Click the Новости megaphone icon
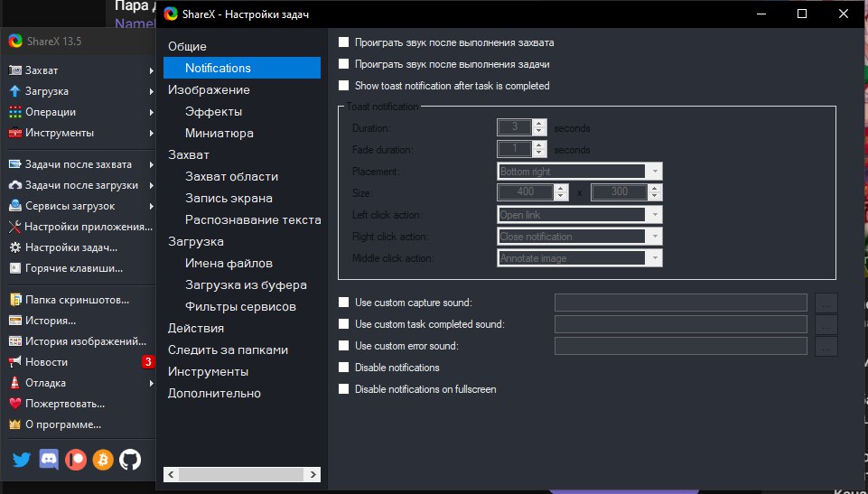This screenshot has height=494, width=868. click(15, 362)
